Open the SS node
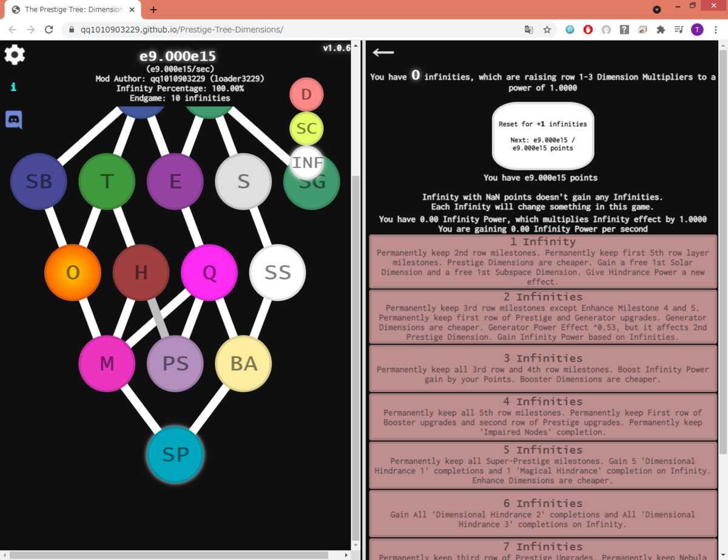Viewport: 728px width, 560px height. [x=277, y=273]
